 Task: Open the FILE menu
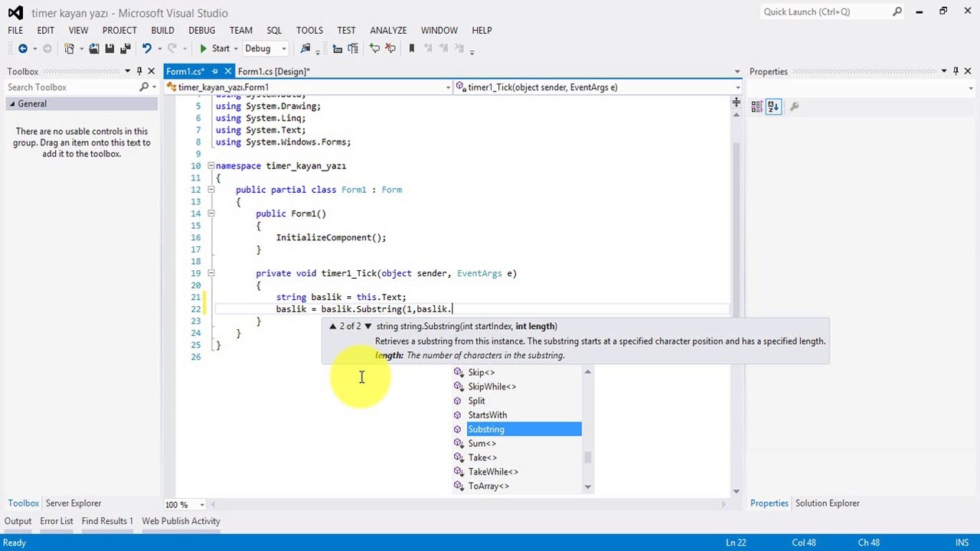[x=15, y=31]
